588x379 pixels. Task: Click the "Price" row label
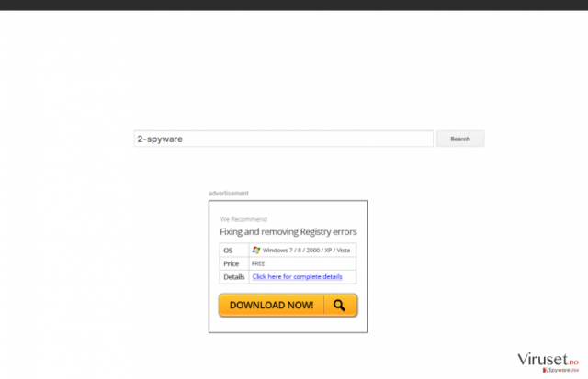[231, 263]
